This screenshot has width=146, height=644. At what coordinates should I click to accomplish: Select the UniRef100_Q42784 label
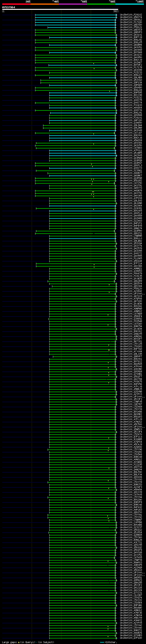click(x=131, y=379)
